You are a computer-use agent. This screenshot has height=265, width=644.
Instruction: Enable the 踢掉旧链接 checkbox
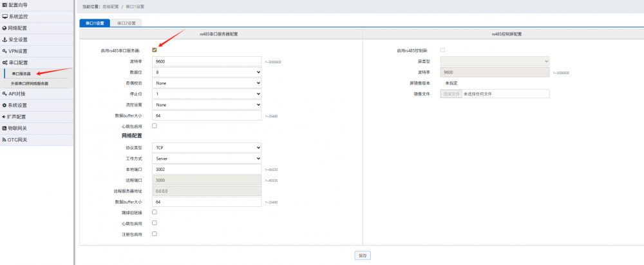point(155,211)
